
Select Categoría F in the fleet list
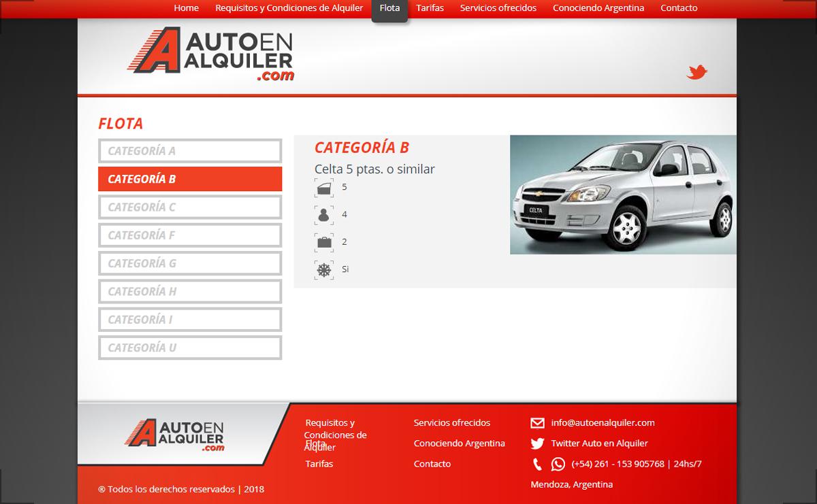[x=190, y=235]
